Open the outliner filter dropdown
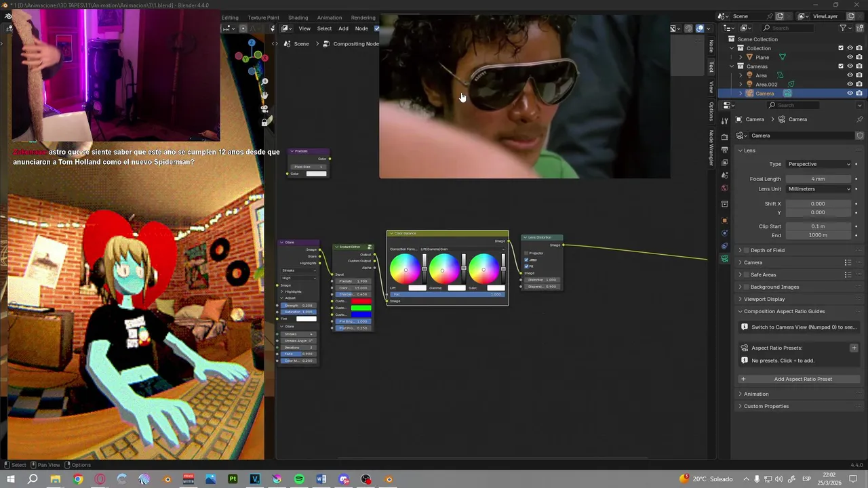 coord(845,28)
